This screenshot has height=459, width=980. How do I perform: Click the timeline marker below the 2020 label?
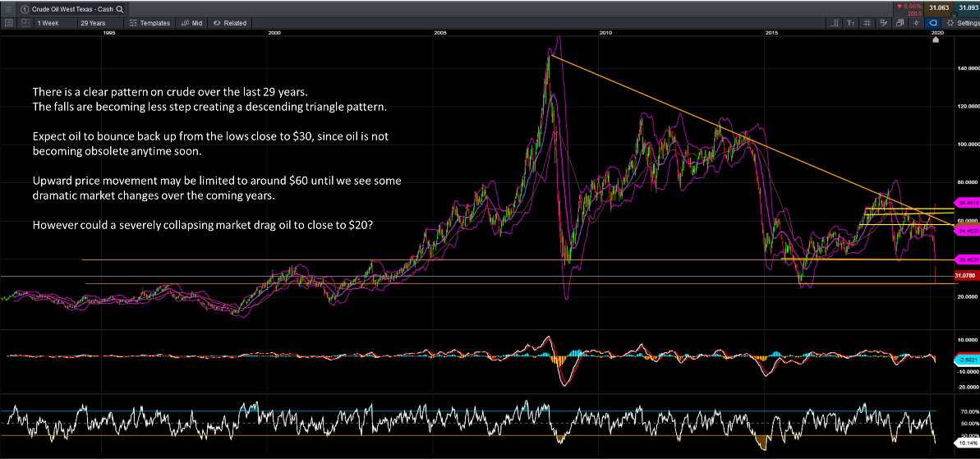(935, 40)
